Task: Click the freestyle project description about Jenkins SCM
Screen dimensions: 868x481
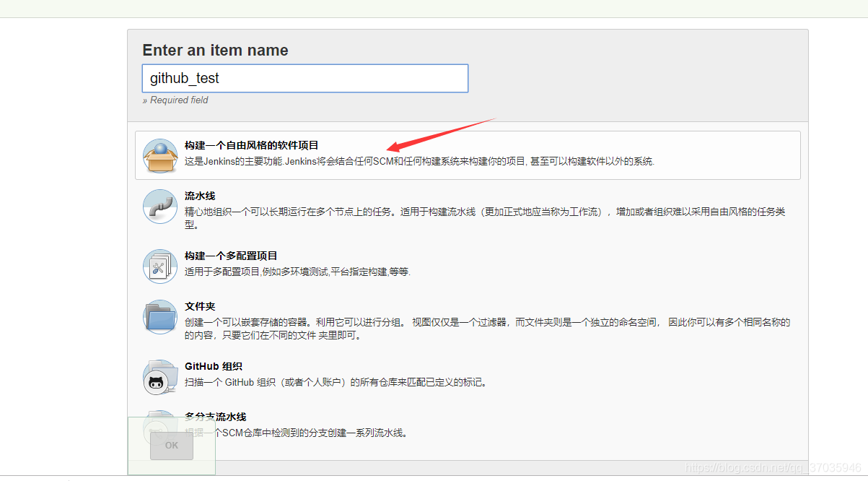Action: (419, 162)
